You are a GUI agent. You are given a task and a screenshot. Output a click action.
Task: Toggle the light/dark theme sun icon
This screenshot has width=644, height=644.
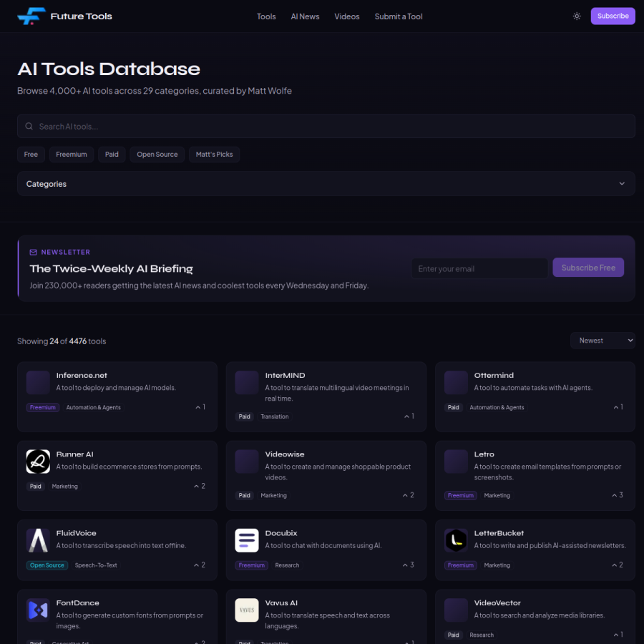click(x=577, y=16)
